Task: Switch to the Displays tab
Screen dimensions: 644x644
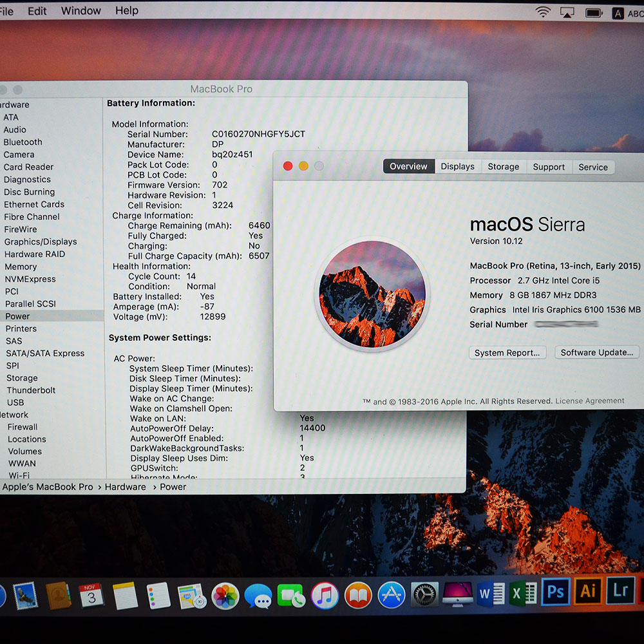Action: click(457, 166)
